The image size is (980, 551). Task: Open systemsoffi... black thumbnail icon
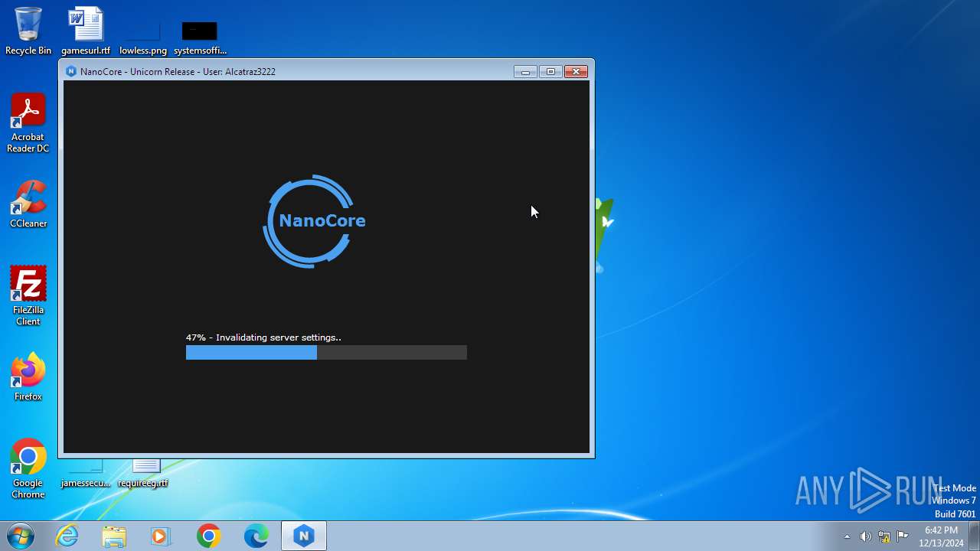click(x=200, y=31)
